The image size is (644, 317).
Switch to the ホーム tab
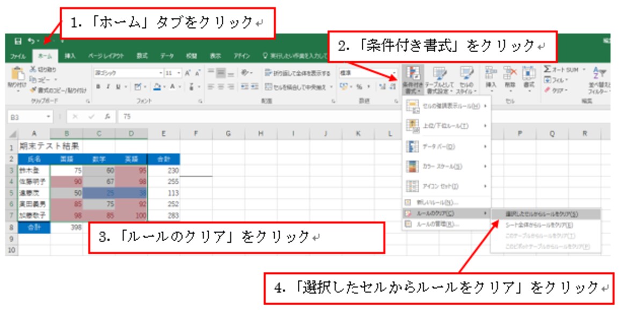point(45,56)
